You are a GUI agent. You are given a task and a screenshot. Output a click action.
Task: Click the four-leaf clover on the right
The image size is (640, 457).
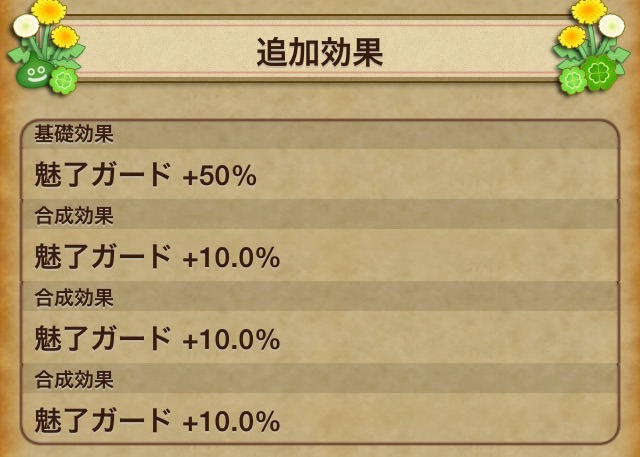598,73
